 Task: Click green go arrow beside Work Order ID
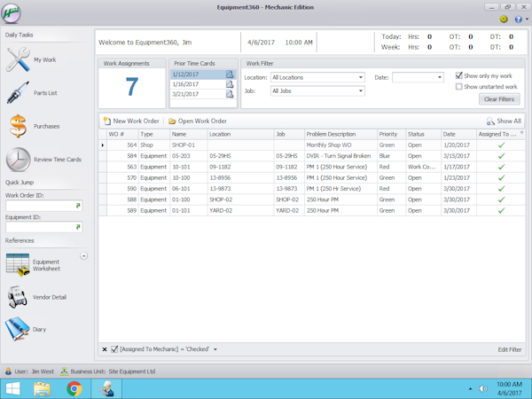[78, 206]
